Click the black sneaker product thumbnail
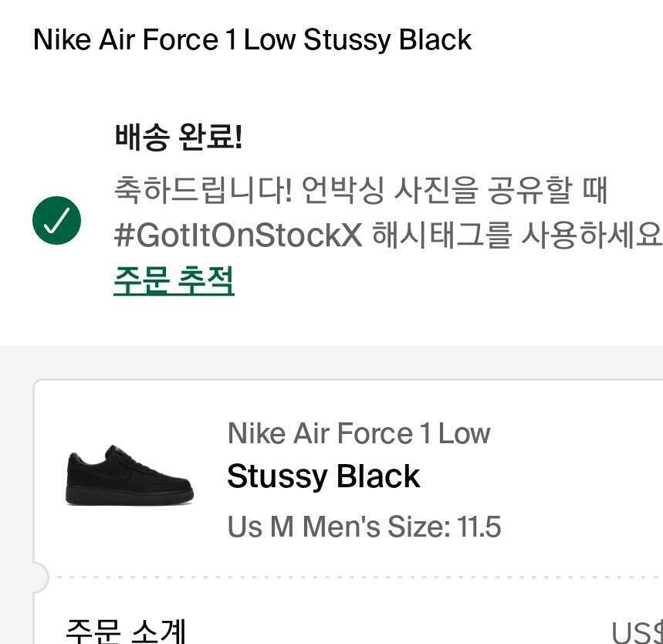The height and width of the screenshot is (644, 663). 129,476
